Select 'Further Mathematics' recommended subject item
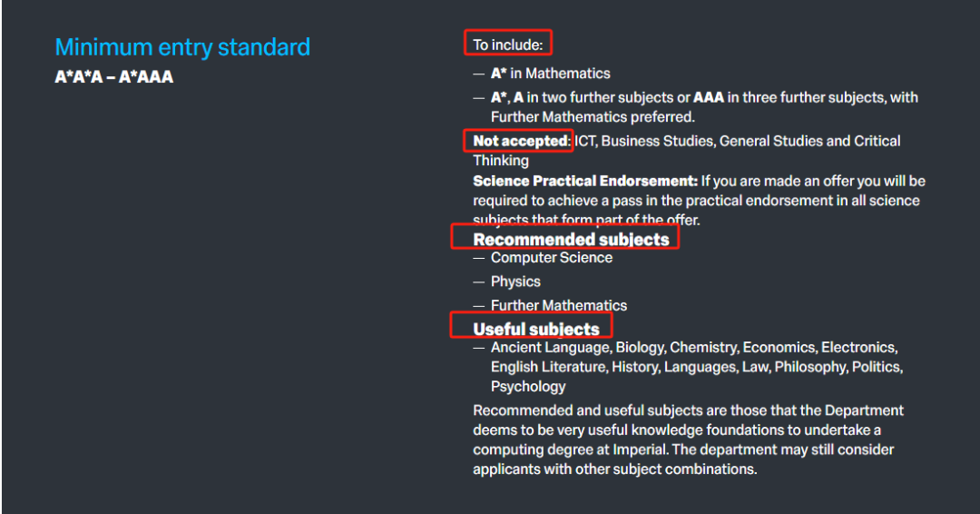The width and height of the screenshot is (980, 514). tap(559, 305)
